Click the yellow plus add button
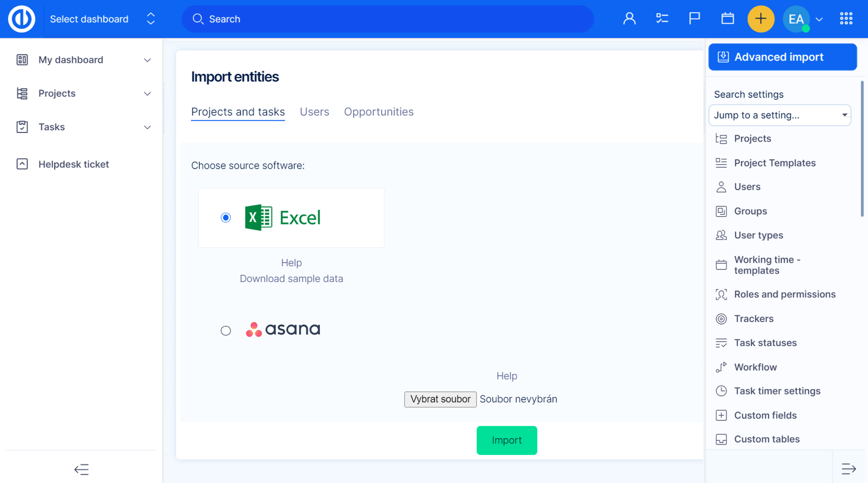Viewport: 868px width, 483px height. [x=760, y=19]
